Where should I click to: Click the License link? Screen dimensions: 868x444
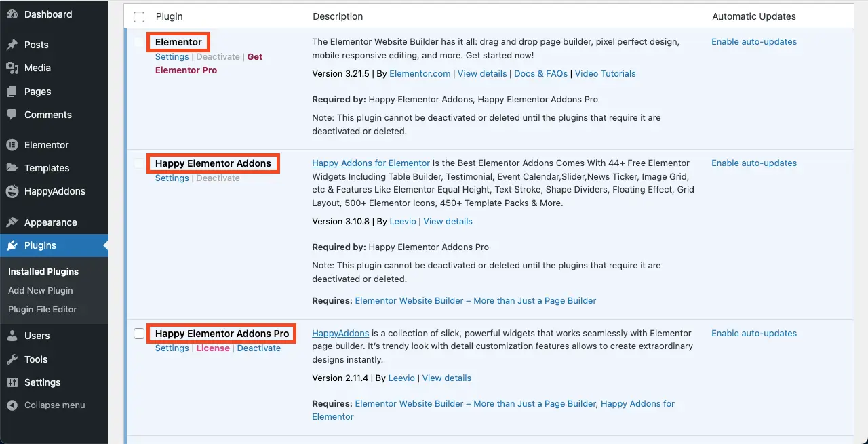coord(213,348)
